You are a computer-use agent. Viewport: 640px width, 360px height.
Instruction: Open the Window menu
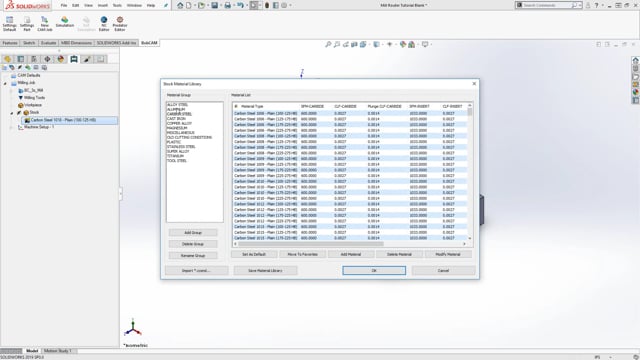point(134,5)
